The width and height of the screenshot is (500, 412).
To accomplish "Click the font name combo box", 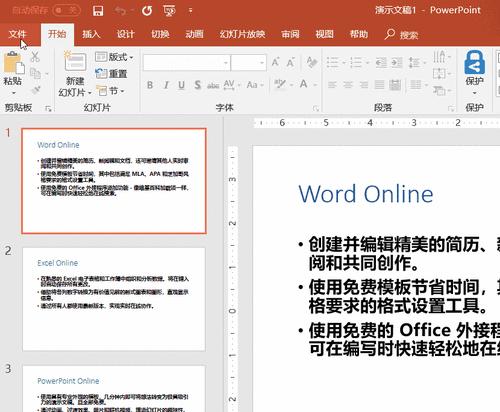I will tap(187, 63).
